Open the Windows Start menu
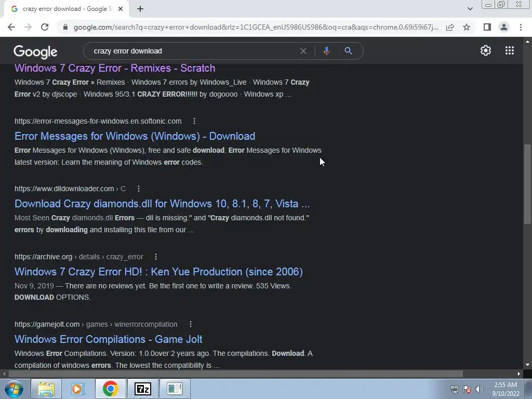The image size is (532, 399). pos(14,389)
